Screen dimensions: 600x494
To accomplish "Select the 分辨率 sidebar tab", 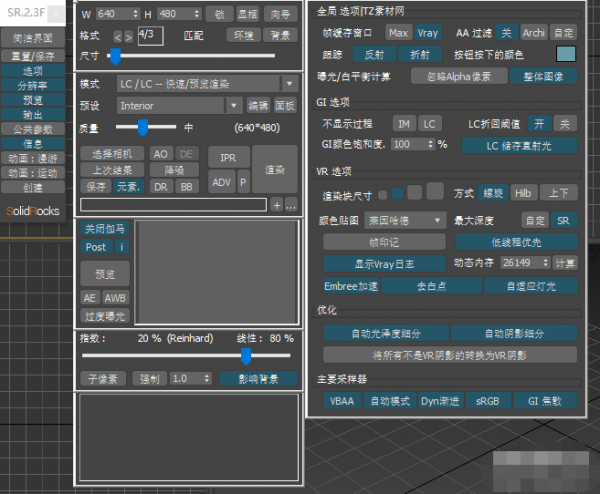I will pos(33,85).
